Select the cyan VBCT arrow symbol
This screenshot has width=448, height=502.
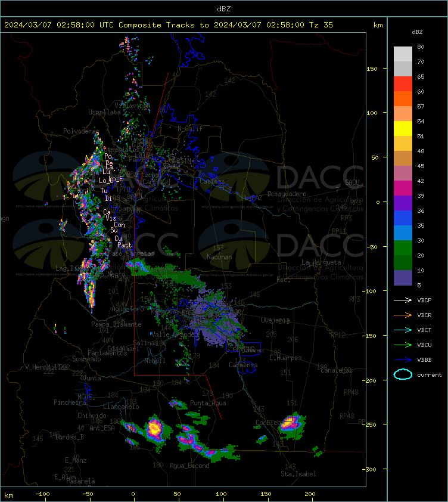(403, 330)
